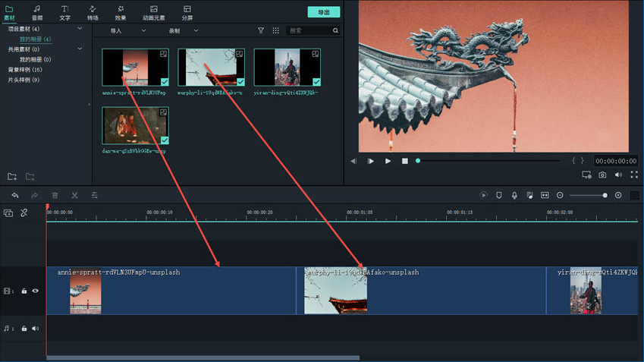This screenshot has width=644, height=362.
Task: Collapse the 项目素材 tree section
Action: pos(80,29)
